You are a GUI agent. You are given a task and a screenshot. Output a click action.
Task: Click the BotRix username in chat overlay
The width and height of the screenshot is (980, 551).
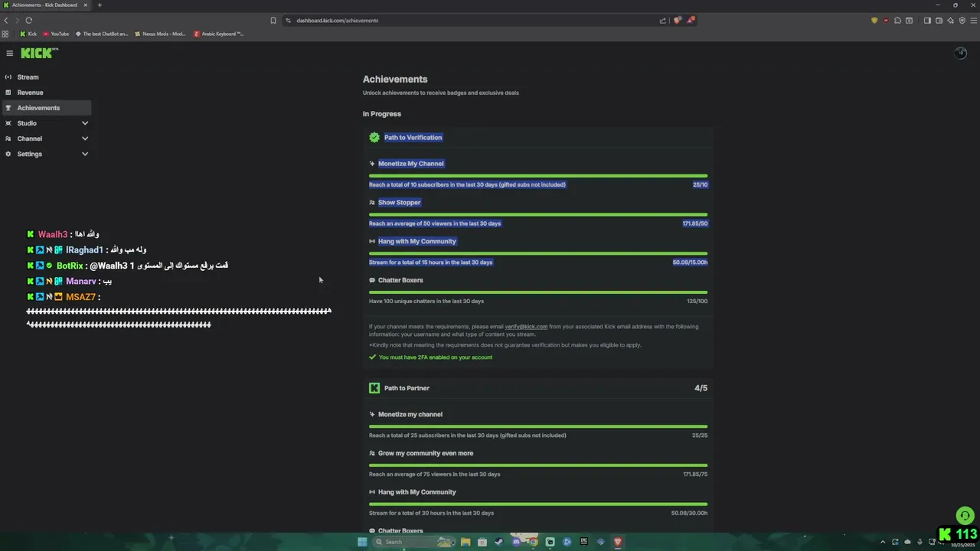70,266
